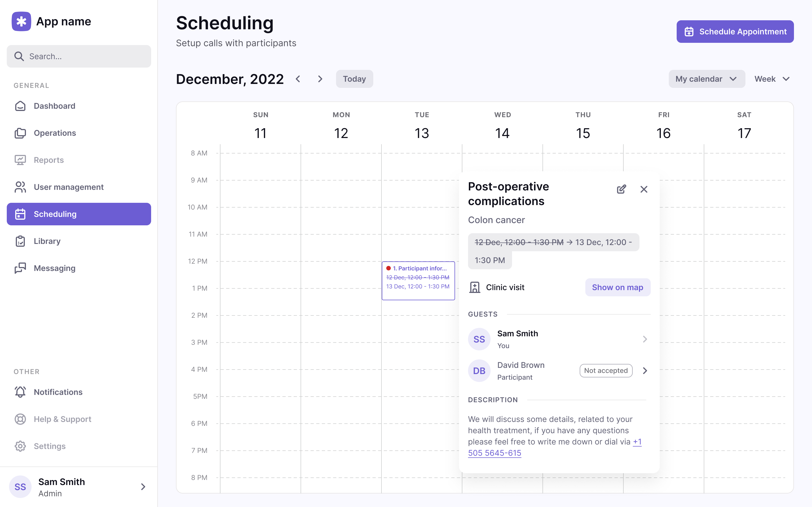Close the Post-operative complications popup
Viewport: 812px width, 507px height.
coord(644,189)
